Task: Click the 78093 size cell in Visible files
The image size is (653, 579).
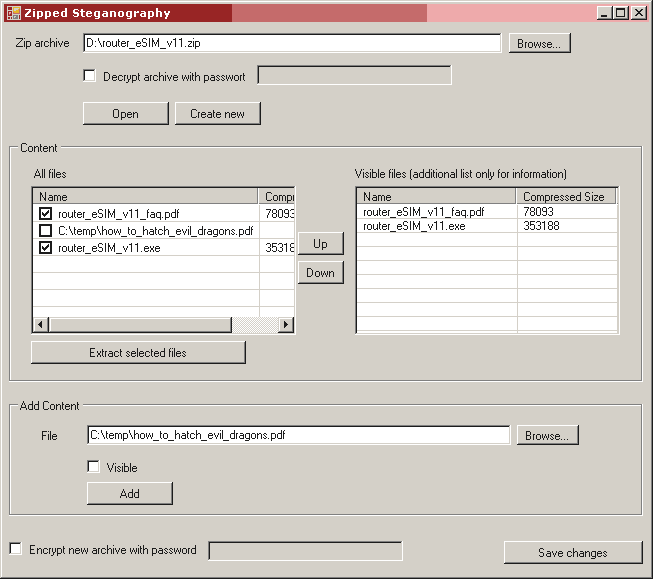Action: tap(538, 212)
